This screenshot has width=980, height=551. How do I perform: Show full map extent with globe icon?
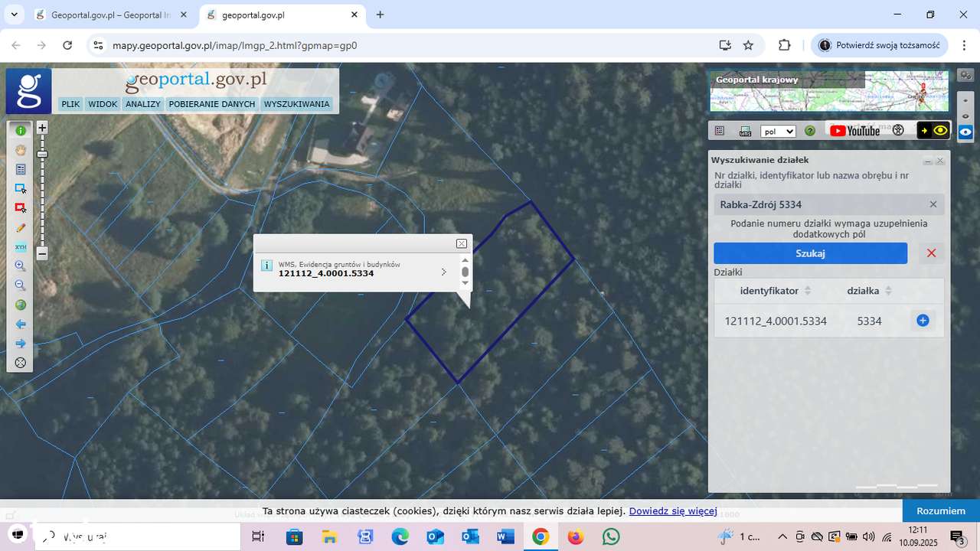[x=21, y=305]
